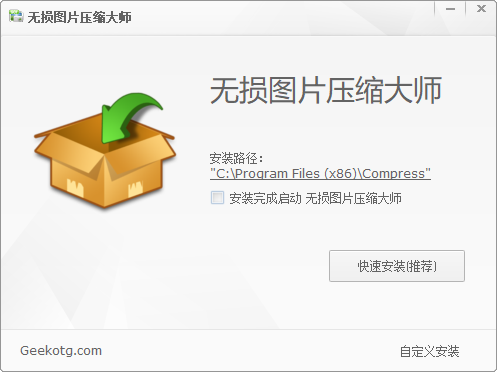Visit the Geekotg.com link
The height and width of the screenshot is (373, 498).
click(x=61, y=351)
